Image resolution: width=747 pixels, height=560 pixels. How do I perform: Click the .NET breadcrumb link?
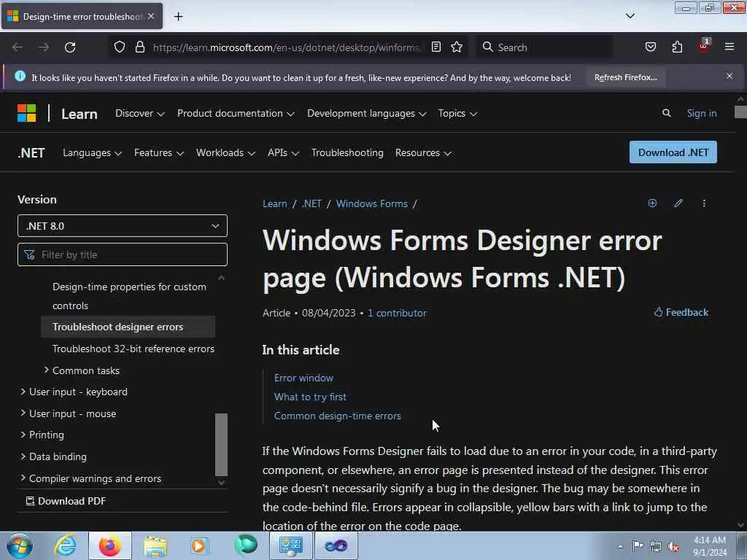click(311, 204)
